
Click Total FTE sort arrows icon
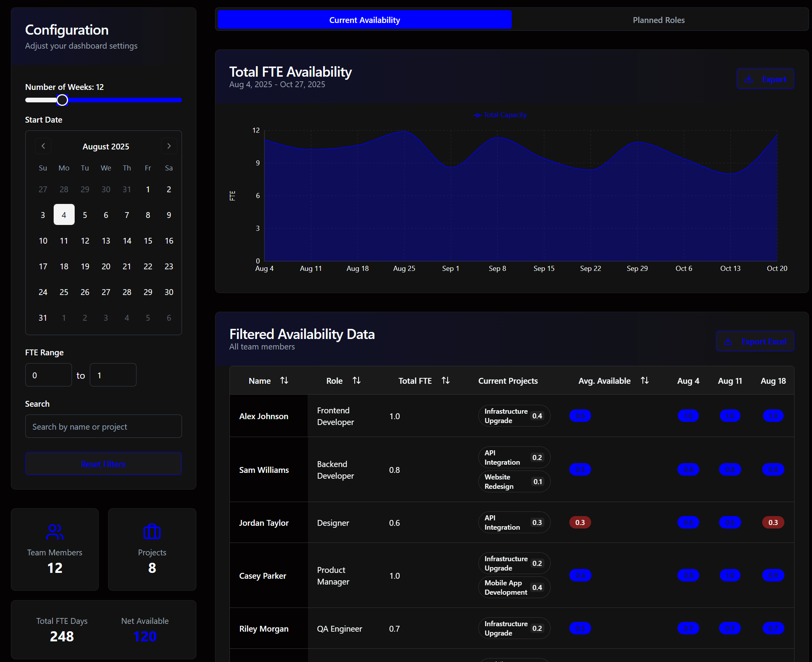(x=446, y=381)
